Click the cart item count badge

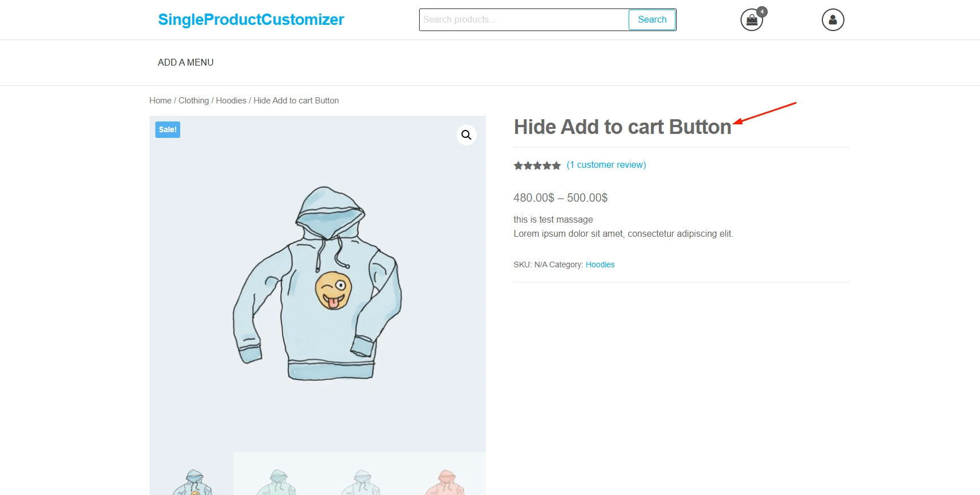pyautogui.click(x=762, y=11)
